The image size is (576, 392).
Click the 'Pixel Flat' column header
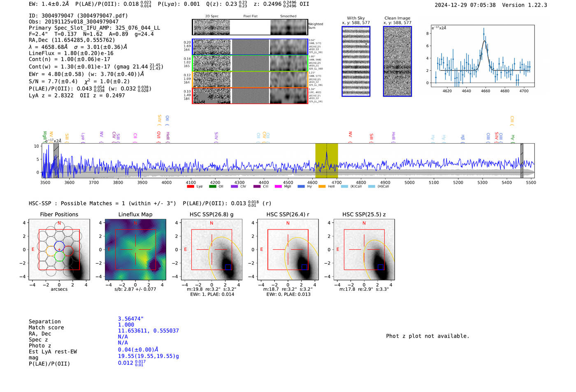tap(250, 16)
